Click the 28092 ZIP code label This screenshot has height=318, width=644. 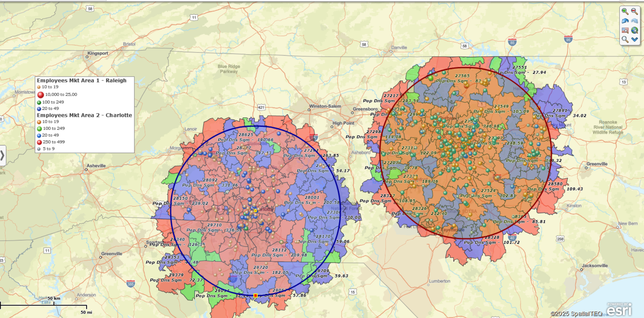click(210, 180)
